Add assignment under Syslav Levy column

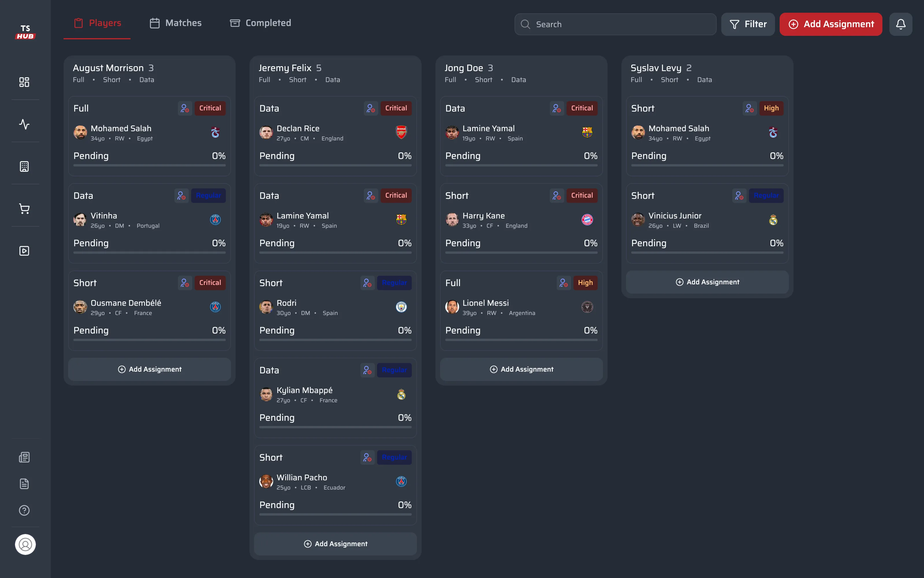pos(707,282)
